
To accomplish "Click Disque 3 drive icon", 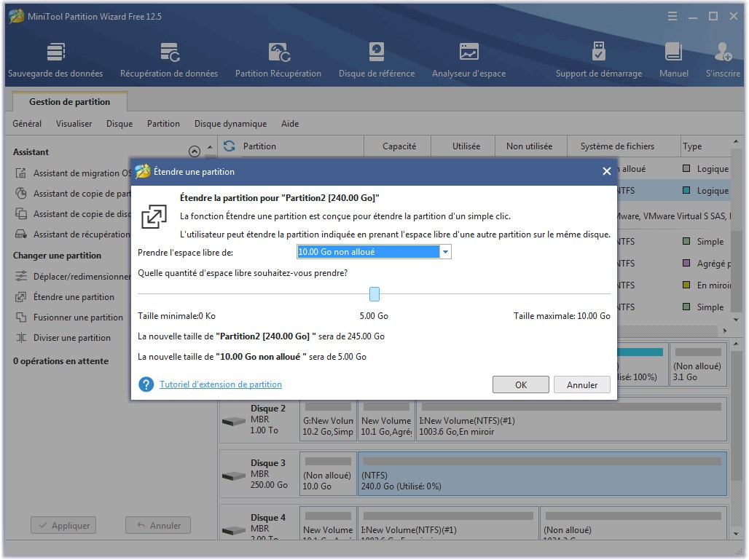I will (x=234, y=476).
